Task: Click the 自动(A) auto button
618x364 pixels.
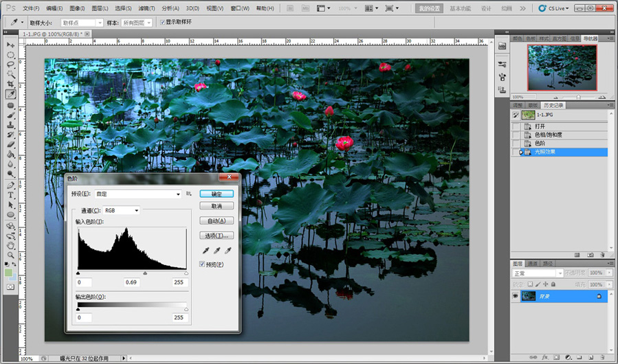Action: 217,220
